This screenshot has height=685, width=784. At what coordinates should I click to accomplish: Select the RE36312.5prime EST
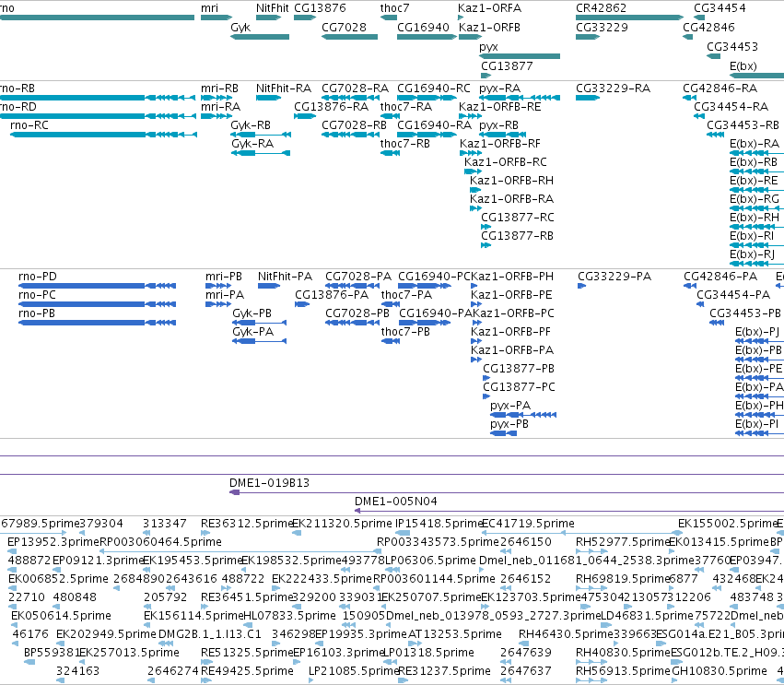(x=206, y=534)
